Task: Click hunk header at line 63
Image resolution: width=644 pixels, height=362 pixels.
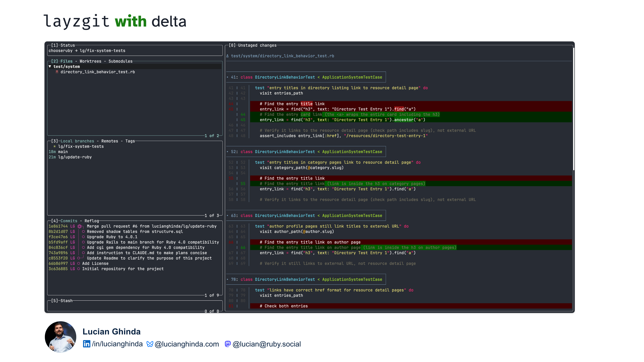Action: pyautogui.click(x=306, y=216)
